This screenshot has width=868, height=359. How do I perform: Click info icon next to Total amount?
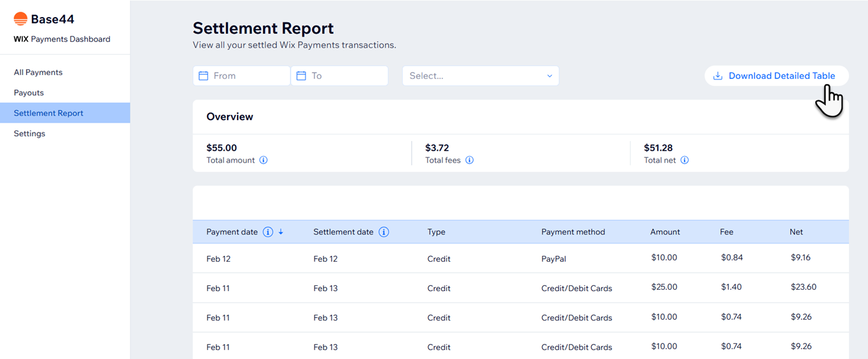264,160
